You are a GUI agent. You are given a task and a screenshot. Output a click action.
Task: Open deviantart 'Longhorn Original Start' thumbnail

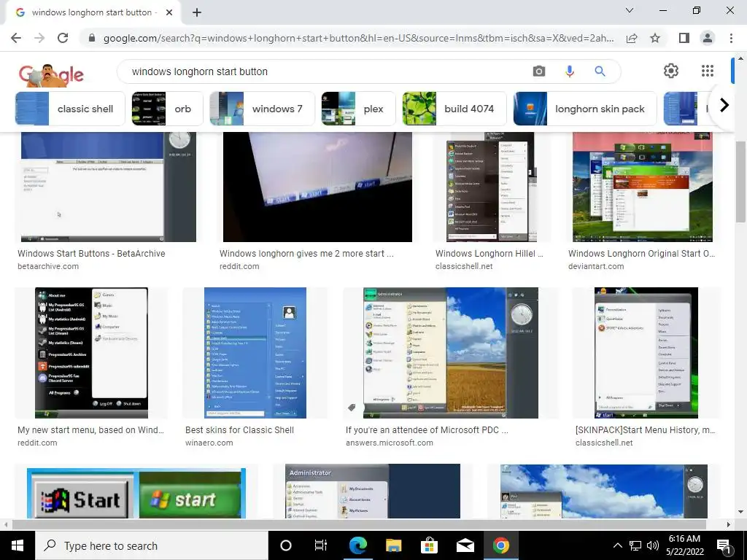(x=643, y=187)
